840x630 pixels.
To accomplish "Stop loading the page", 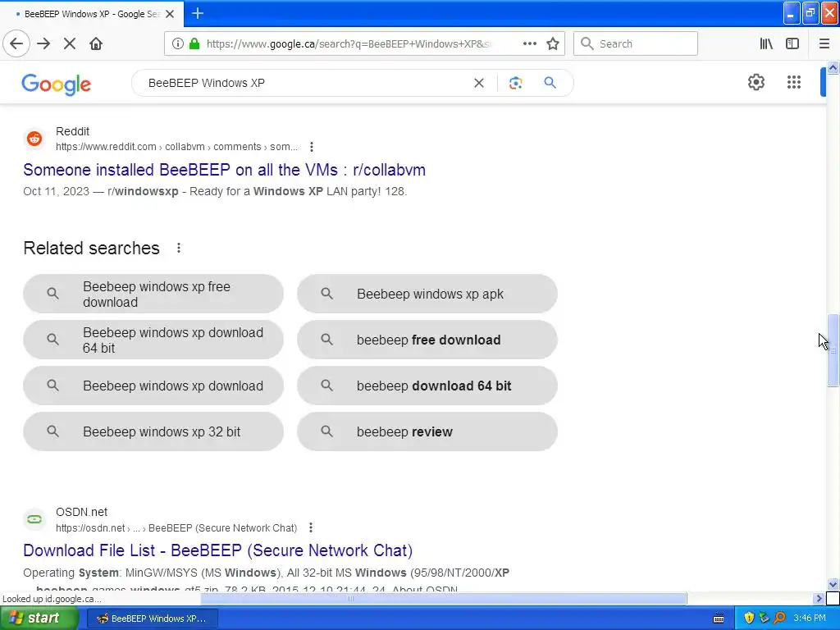I will [70, 44].
